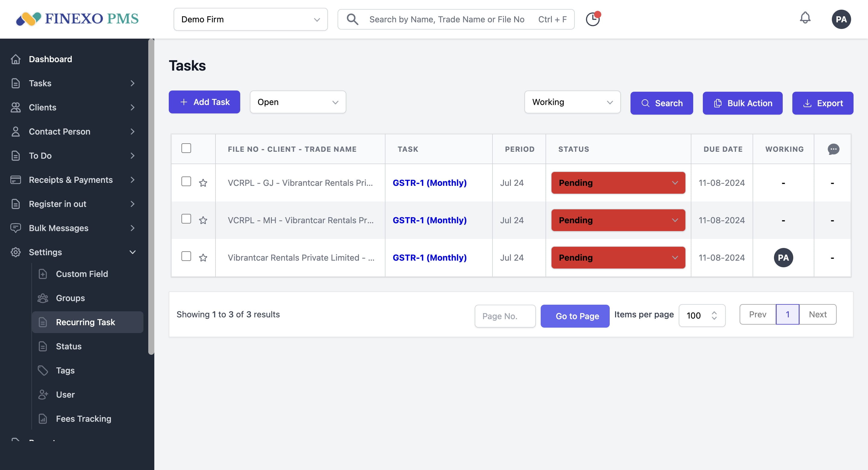Click the Add Task button
The height and width of the screenshot is (470, 868).
pyautogui.click(x=204, y=102)
